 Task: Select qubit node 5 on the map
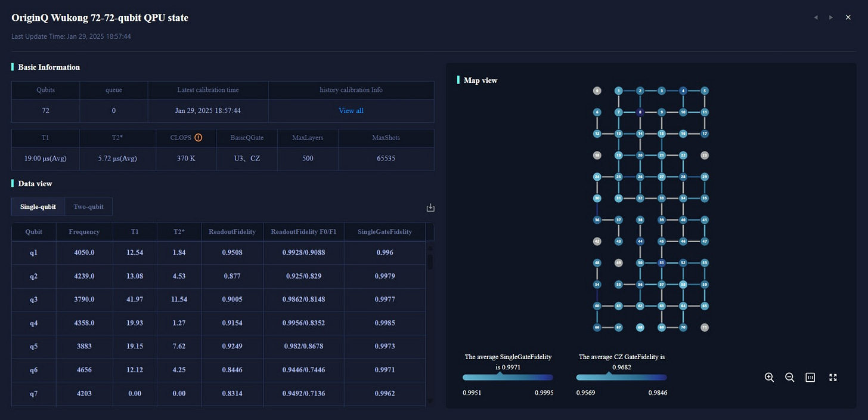click(x=705, y=91)
